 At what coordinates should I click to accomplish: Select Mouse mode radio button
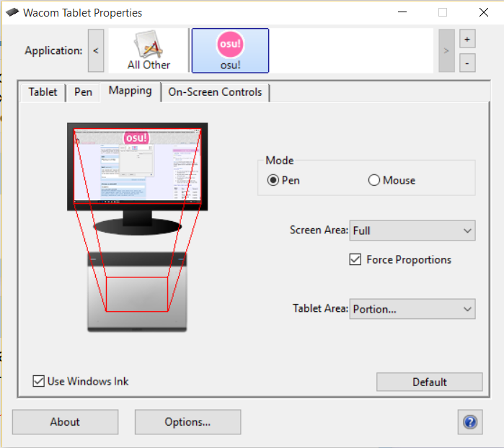(373, 180)
